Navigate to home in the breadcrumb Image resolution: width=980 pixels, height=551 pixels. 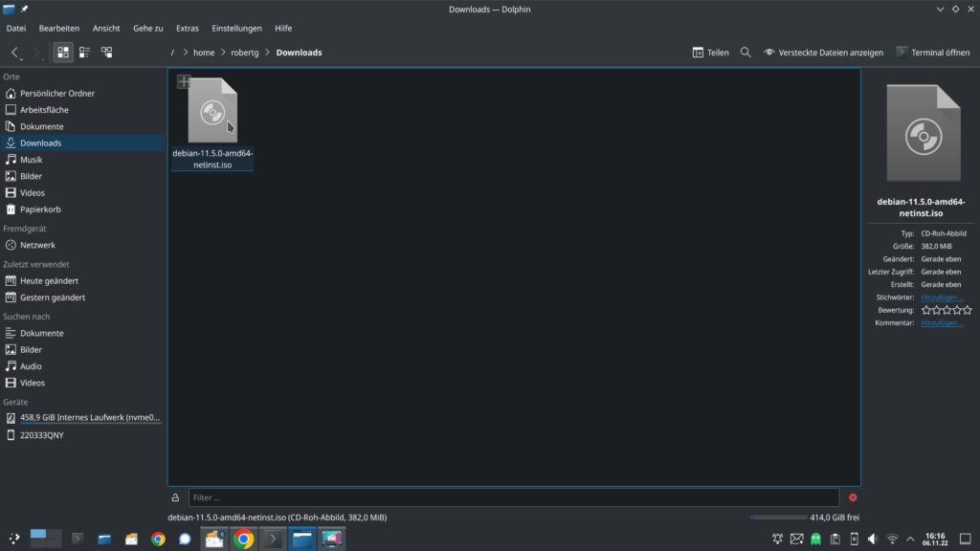[x=204, y=53]
